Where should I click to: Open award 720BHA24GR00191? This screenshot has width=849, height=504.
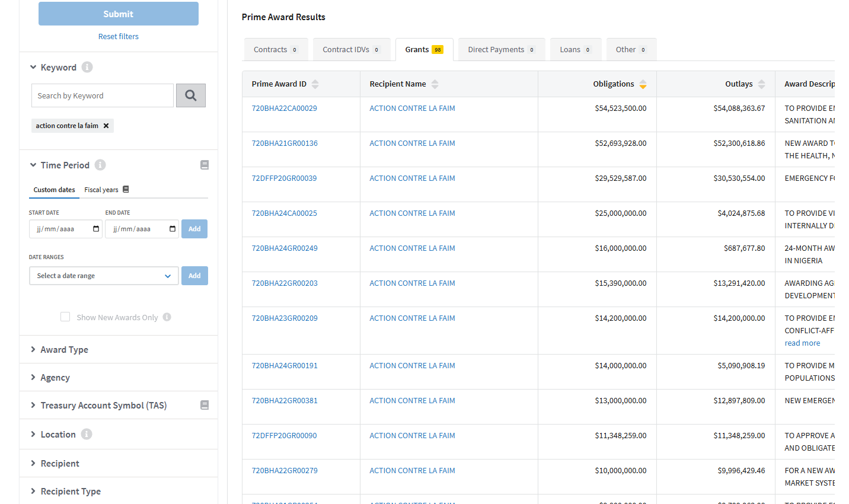pos(285,365)
